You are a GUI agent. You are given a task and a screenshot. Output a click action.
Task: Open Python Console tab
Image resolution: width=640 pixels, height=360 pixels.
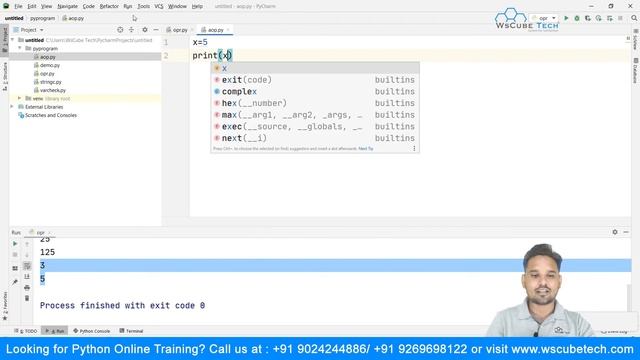(91, 331)
